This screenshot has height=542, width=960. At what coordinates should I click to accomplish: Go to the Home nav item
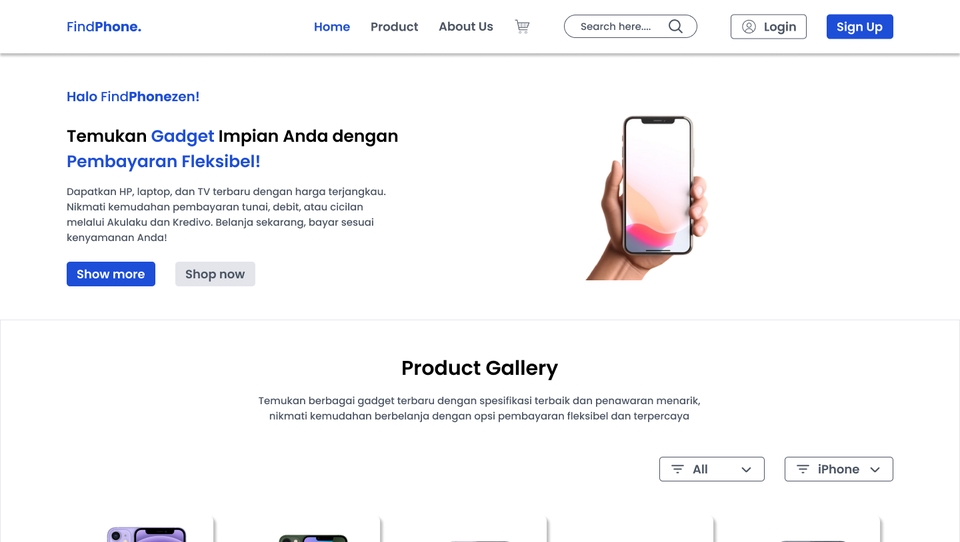coord(332,27)
